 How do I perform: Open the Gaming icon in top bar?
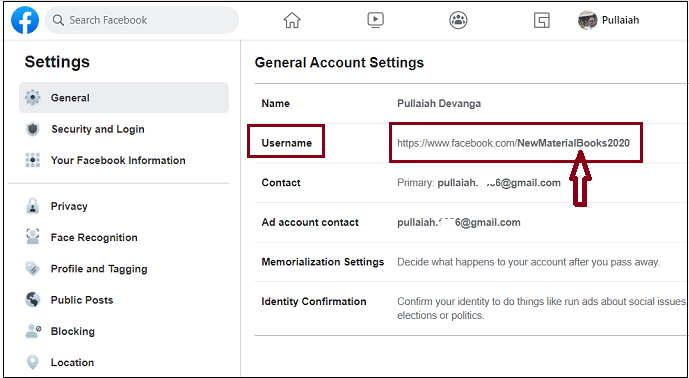point(541,20)
